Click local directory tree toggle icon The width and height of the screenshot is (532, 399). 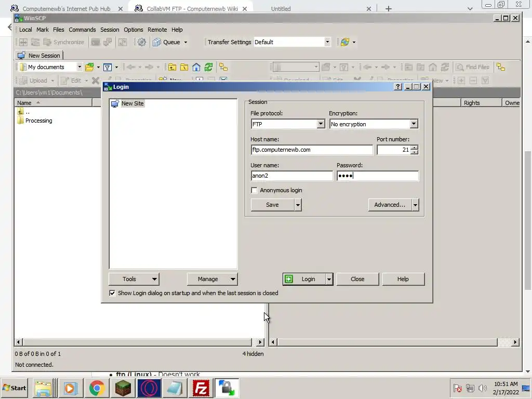click(223, 67)
